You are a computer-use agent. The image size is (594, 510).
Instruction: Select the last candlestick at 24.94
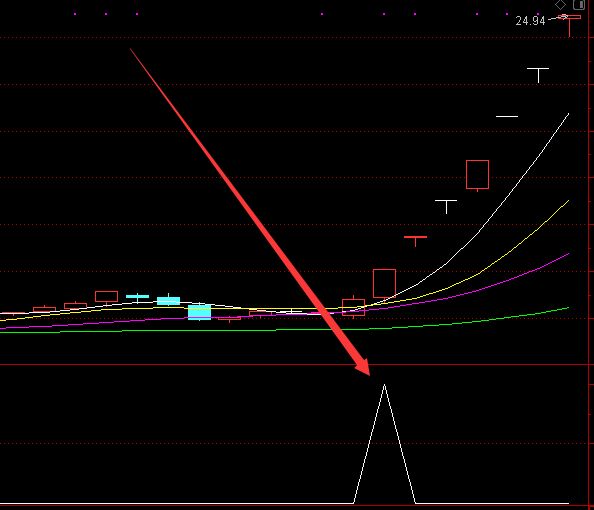569,25
